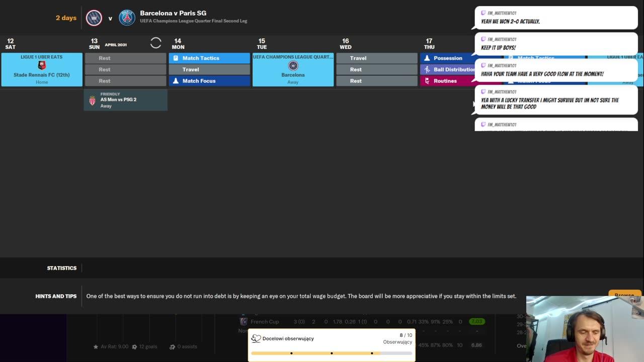Open the Ball Distribution session on Thursday
This screenshot has width=644, height=362.
pos(447,69)
